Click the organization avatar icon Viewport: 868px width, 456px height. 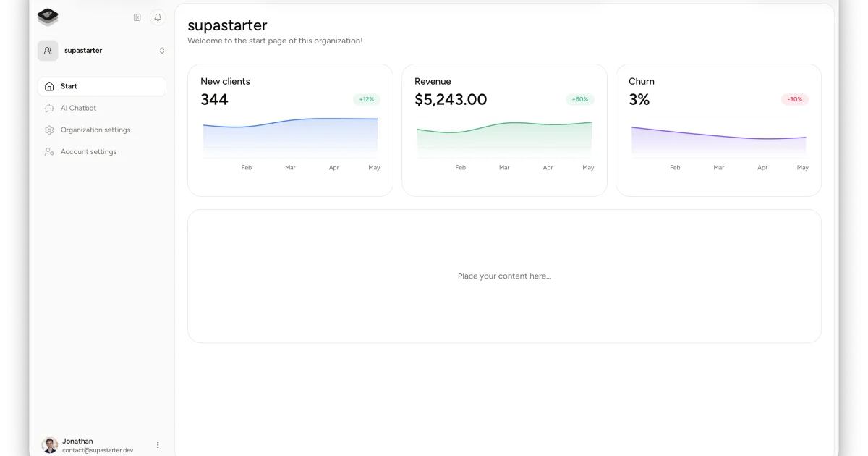[x=48, y=51]
